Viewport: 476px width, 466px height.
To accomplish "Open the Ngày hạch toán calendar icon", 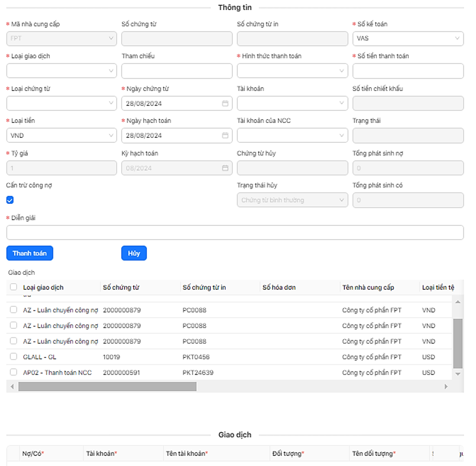I will [225, 135].
